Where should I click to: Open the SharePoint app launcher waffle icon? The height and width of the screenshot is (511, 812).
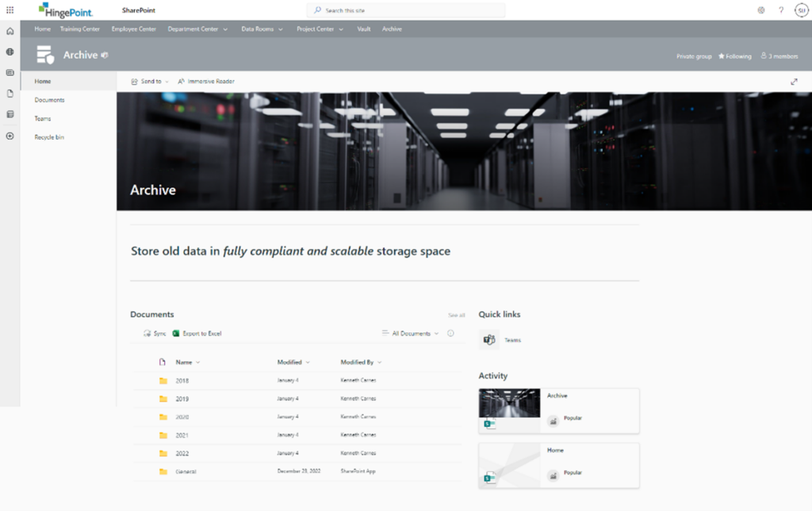8,10
